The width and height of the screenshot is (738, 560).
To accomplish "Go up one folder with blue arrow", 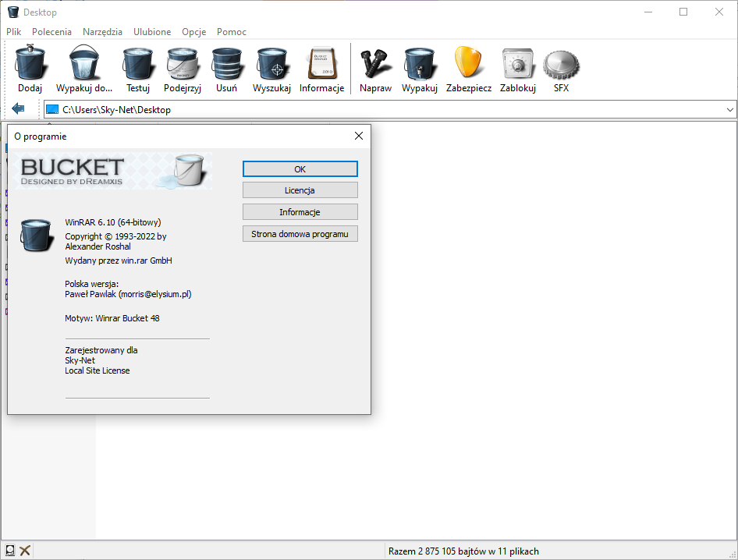I will click(x=18, y=108).
